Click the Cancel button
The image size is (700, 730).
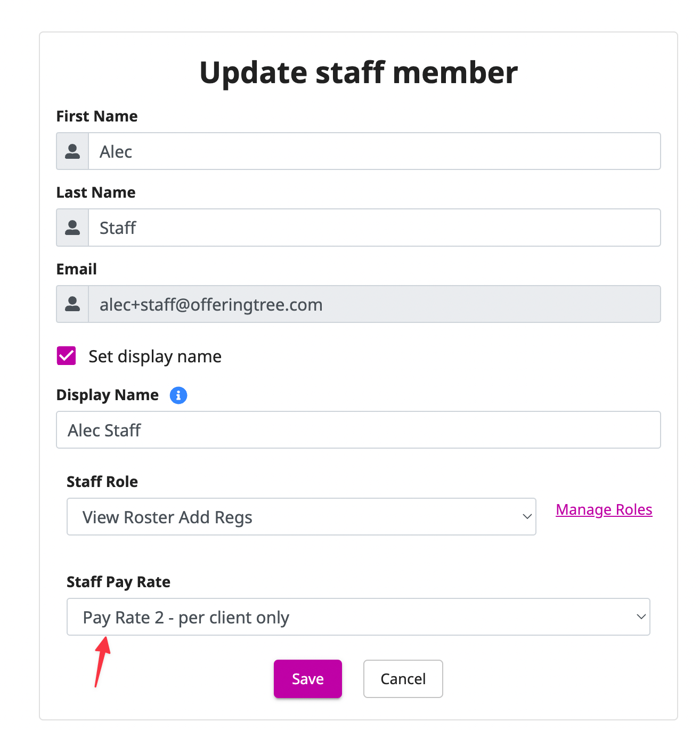pos(403,678)
